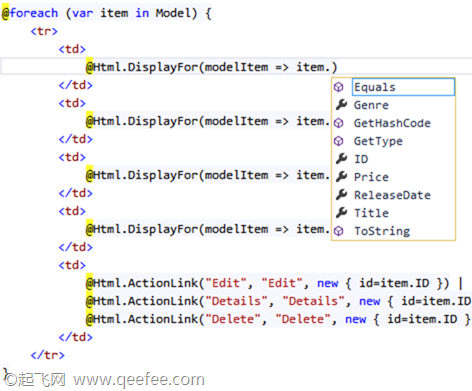Click the Price property wrench icon
The height and width of the screenshot is (391, 472).
click(x=341, y=177)
